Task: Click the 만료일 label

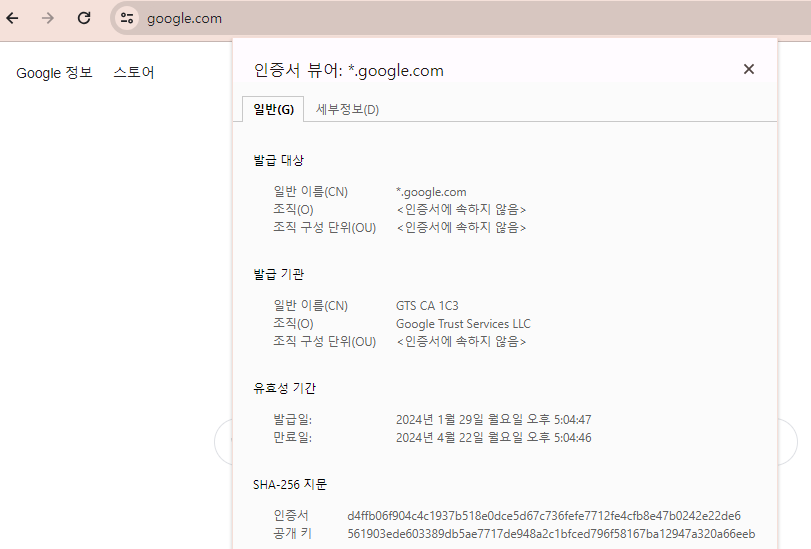Action: [293, 438]
